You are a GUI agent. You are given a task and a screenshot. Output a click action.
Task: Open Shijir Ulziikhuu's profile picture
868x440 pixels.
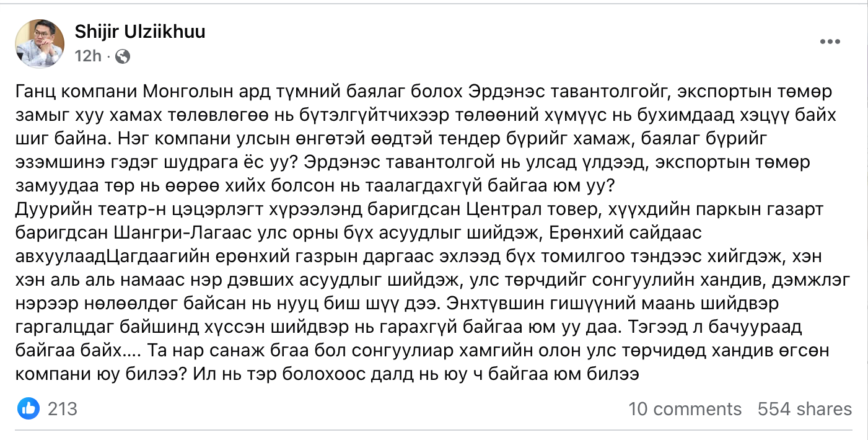click(x=40, y=43)
